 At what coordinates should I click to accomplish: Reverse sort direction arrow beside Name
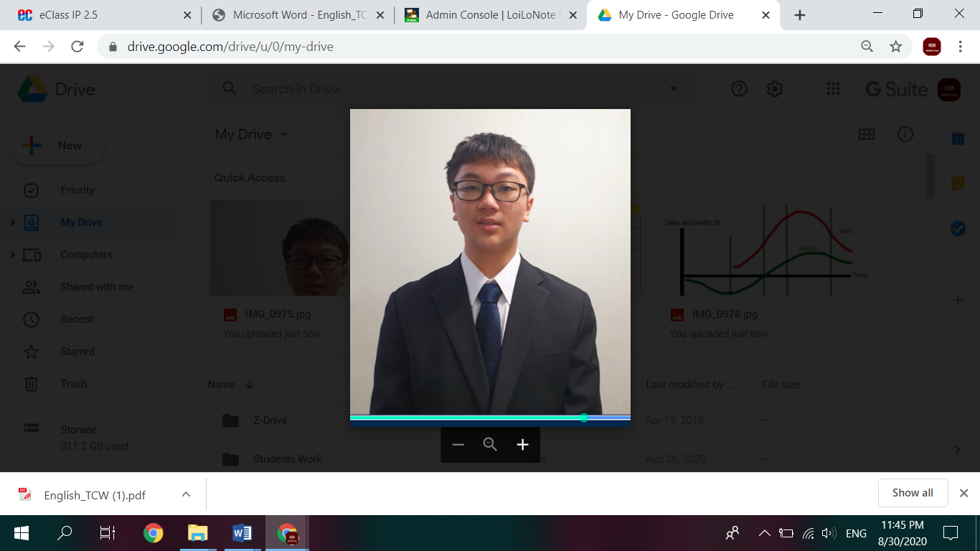coord(250,385)
